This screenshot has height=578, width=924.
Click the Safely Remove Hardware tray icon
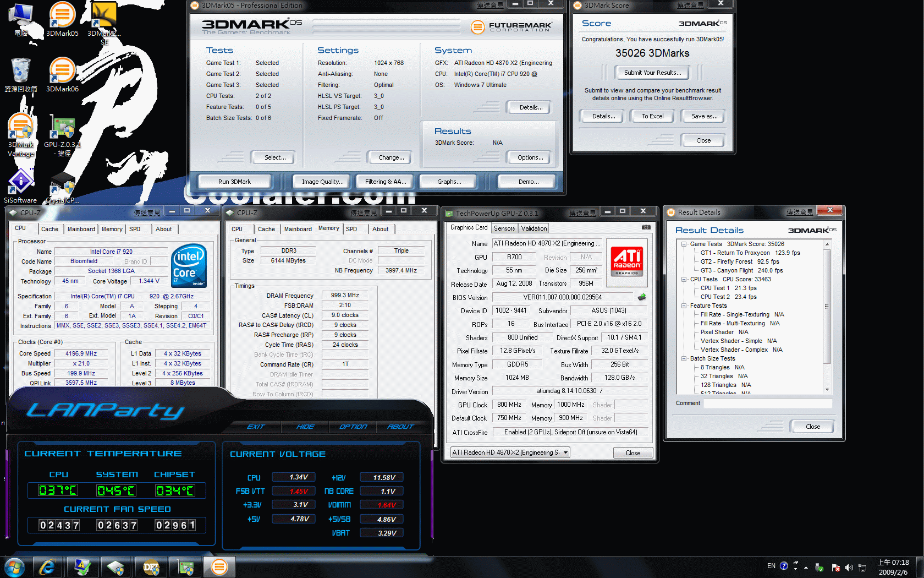click(x=820, y=568)
